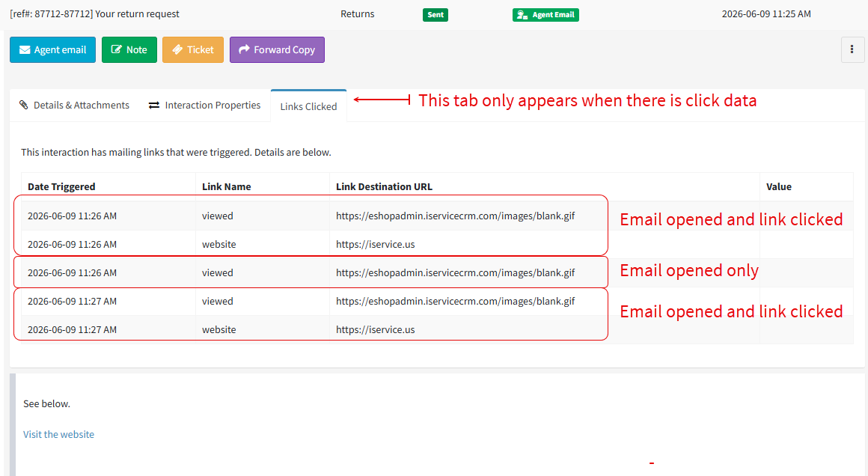This screenshot has height=476, width=868.
Task: Click the 'See below.' message text
Action: point(46,404)
